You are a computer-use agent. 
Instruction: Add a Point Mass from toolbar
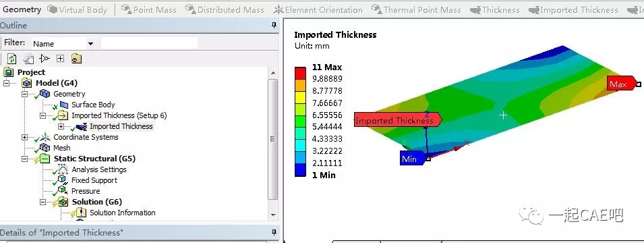[148, 10]
